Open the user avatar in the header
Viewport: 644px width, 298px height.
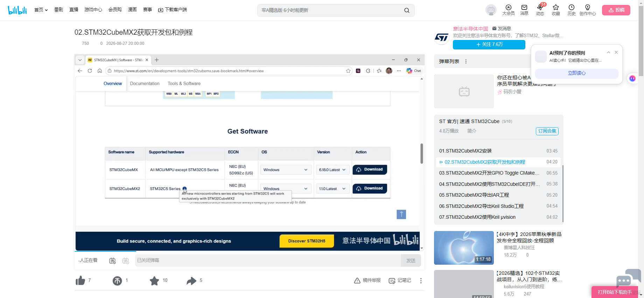(x=491, y=10)
